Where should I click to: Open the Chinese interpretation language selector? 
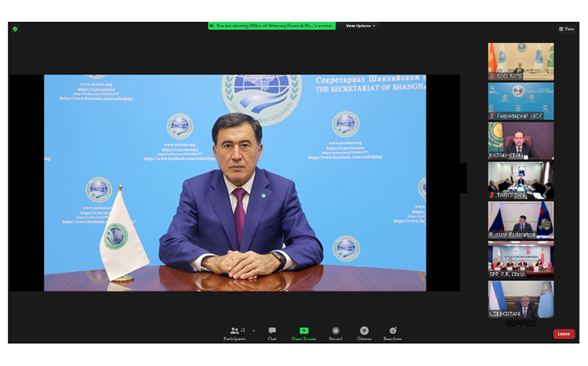coord(364,333)
